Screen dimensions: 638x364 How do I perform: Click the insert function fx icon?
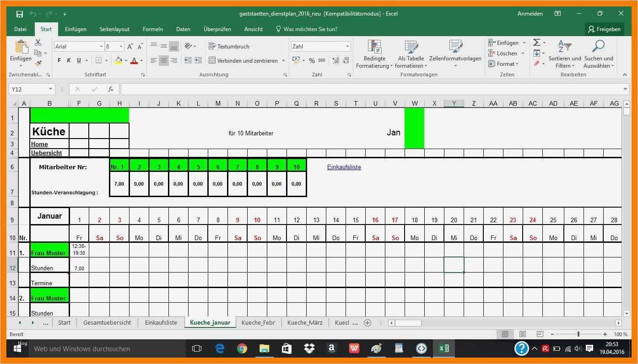coord(111,89)
